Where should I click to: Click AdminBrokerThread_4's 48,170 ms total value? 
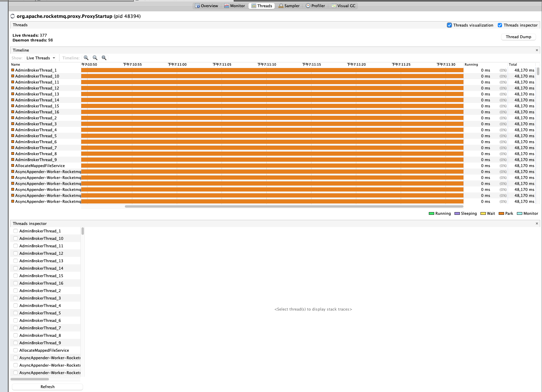coord(524,130)
